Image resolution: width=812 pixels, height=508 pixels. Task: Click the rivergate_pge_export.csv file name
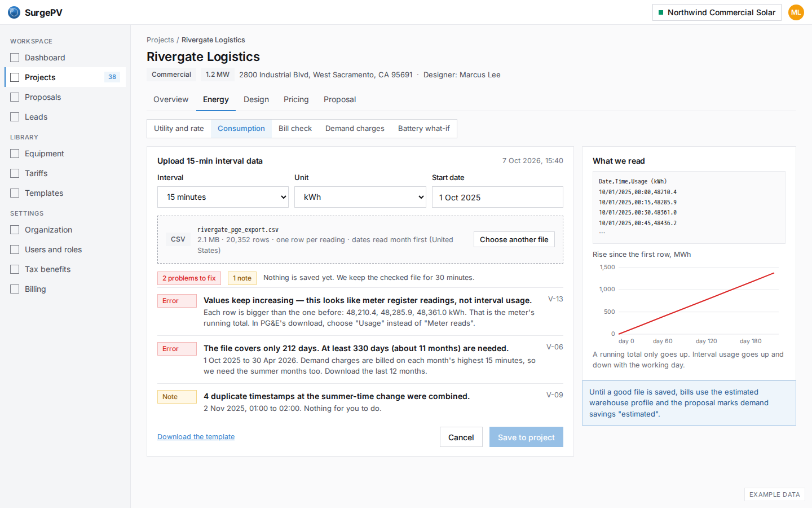point(238,230)
